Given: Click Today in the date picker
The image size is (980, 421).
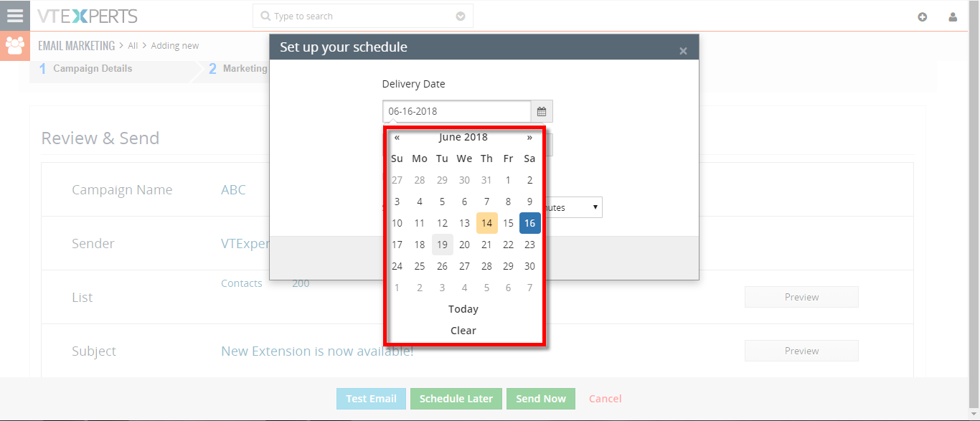Looking at the screenshot, I should (x=463, y=309).
